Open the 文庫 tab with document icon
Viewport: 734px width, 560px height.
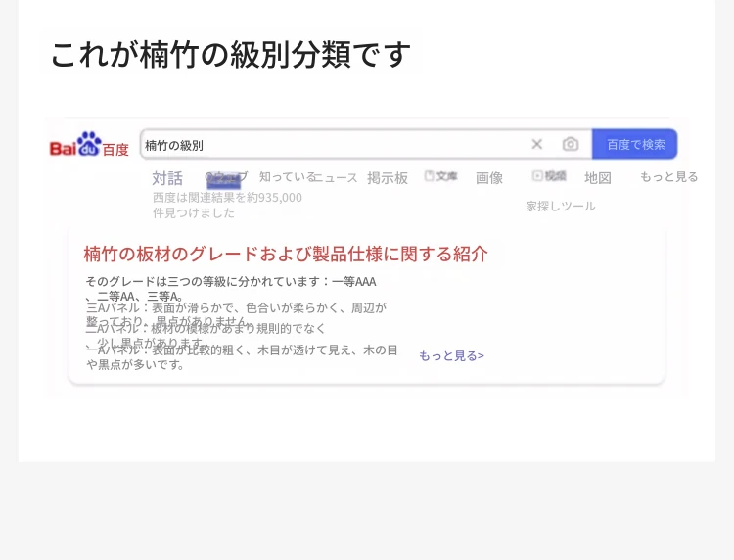coord(441,176)
